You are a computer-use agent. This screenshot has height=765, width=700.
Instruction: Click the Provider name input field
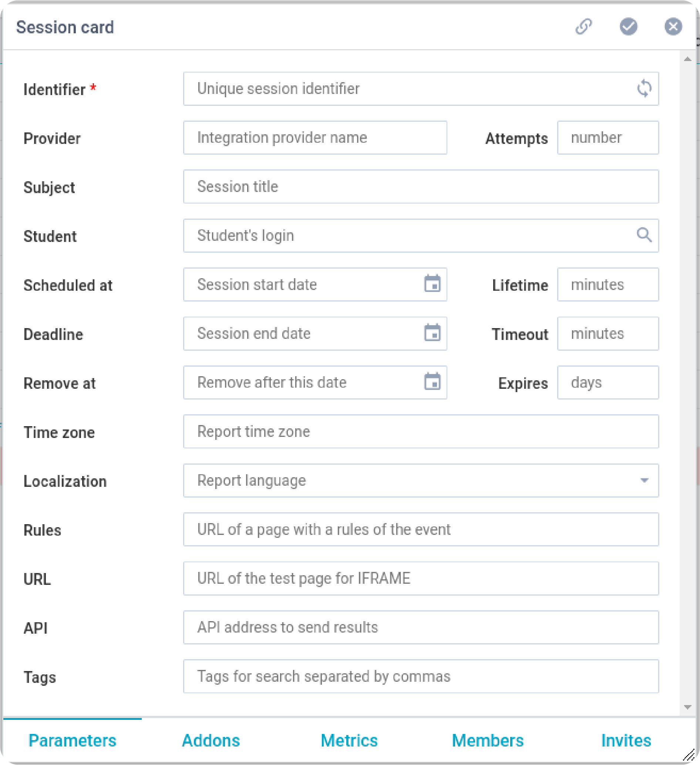coord(315,138)
